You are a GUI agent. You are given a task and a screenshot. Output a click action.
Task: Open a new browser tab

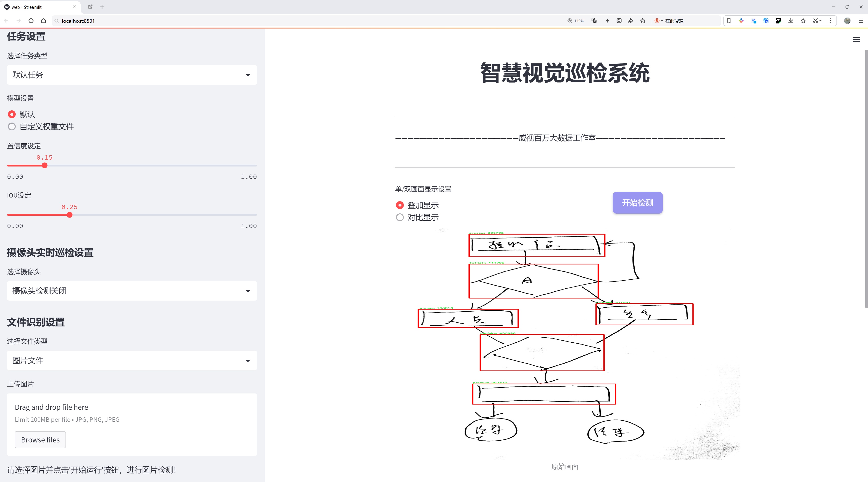[x=102, y=7]
